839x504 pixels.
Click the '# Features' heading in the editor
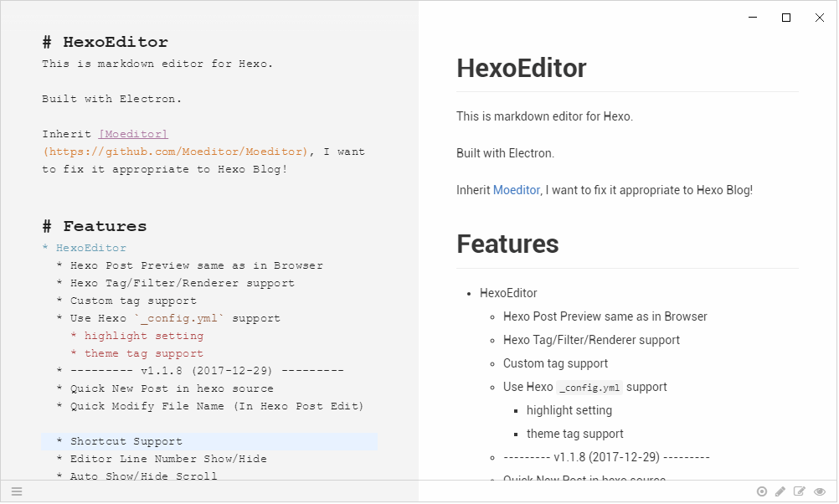(x=94, y=226)
